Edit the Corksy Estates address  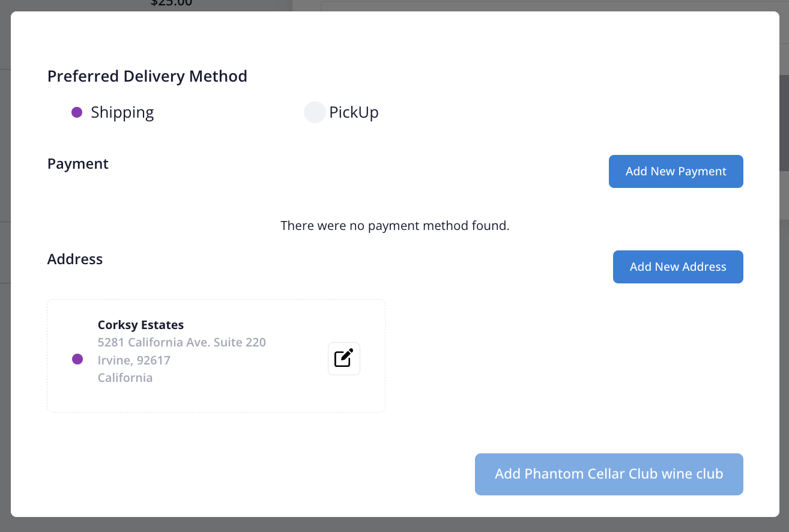(x=344, y=358)
